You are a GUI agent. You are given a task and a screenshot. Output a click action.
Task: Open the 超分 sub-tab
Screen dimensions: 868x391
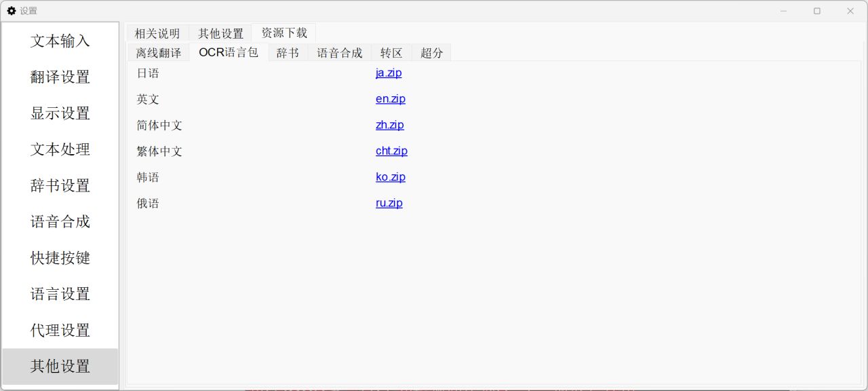[x=431, y=53]
